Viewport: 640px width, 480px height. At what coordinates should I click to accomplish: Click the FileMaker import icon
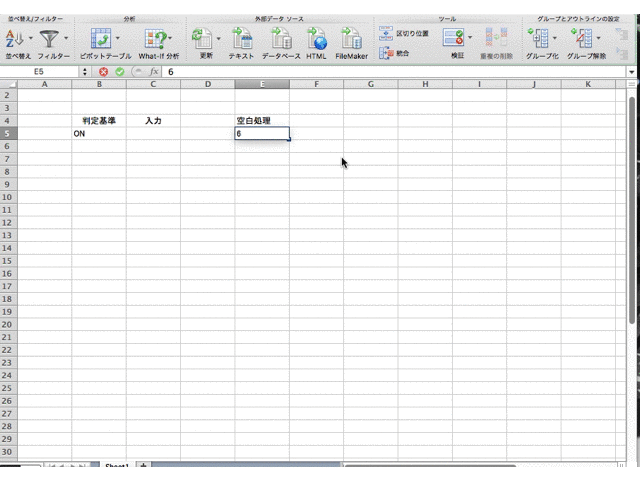point(351,39)
